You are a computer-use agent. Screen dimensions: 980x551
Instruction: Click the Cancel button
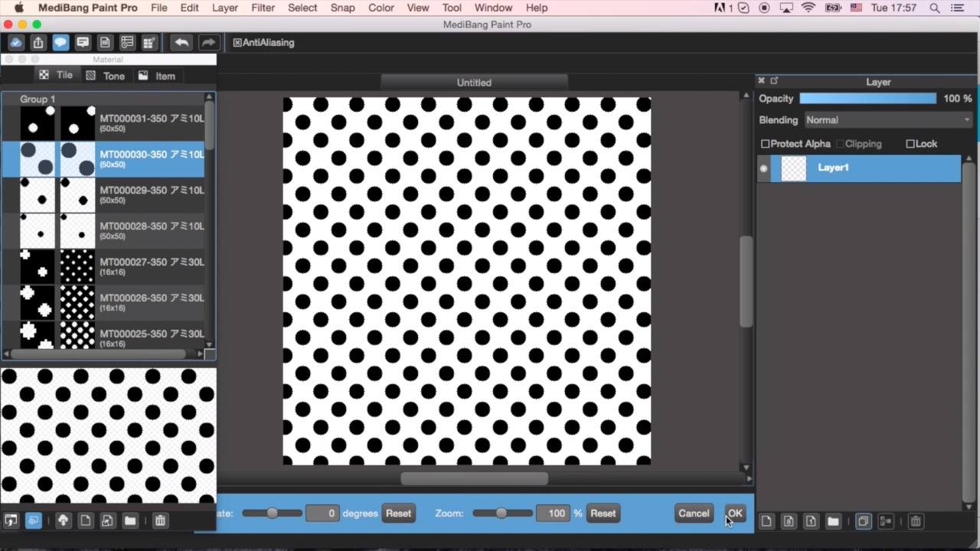694,514
